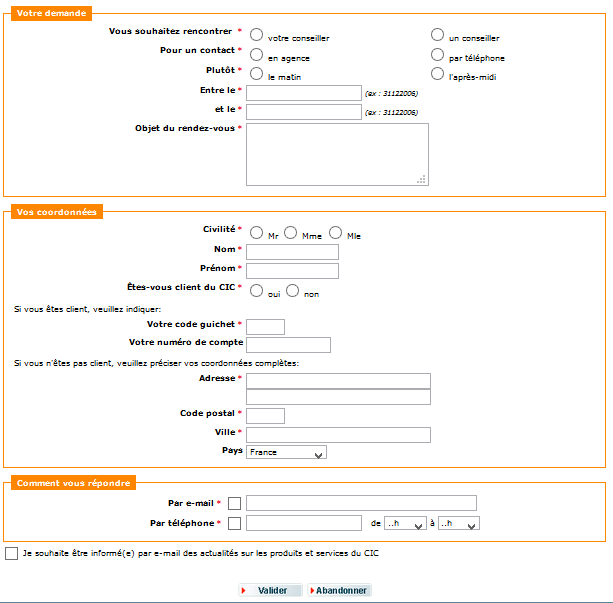Click the Valider button
The image size is (613, 603).
pos(271,590)
